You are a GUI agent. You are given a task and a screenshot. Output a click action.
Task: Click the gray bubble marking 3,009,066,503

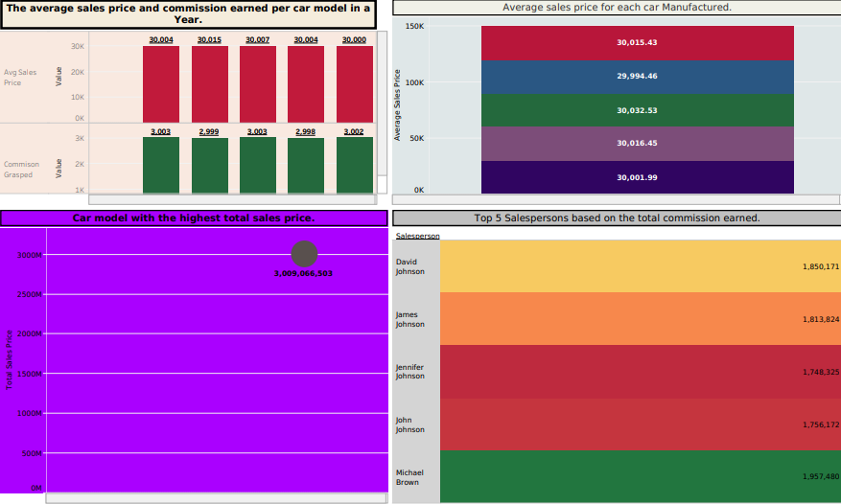tap(304, 254)
